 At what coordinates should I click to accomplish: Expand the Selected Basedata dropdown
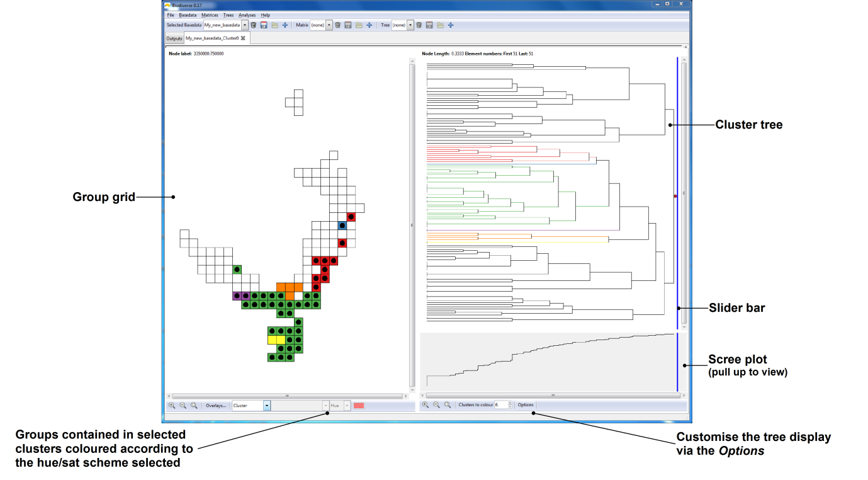(x=244, y=25)
